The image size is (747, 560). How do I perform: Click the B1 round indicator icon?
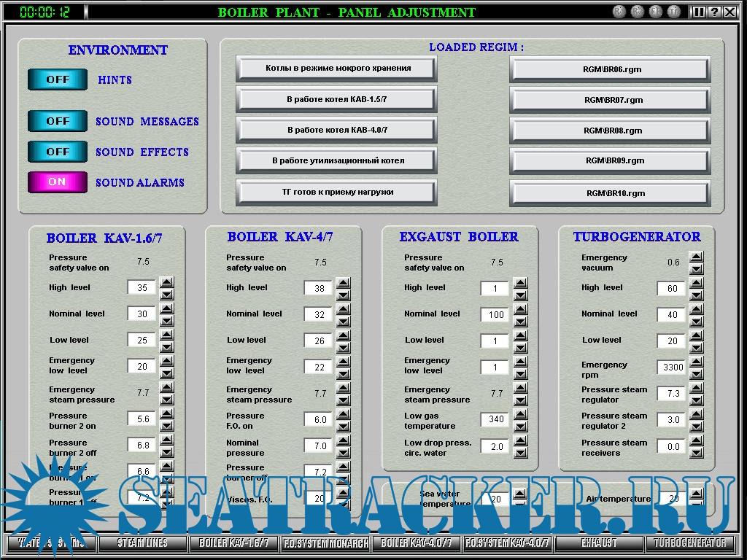coord(620,12)
